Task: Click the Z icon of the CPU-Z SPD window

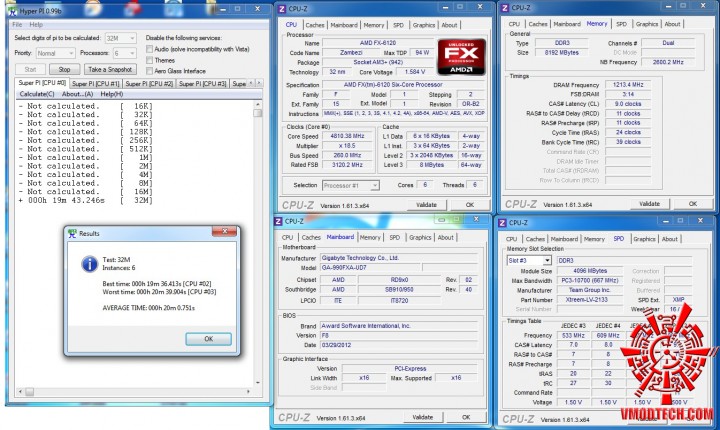Action: (x=502, y=223)
